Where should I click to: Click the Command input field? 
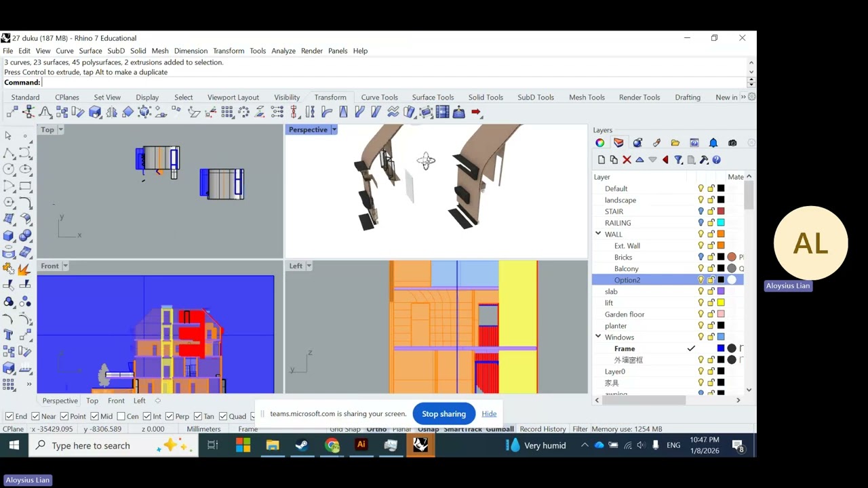tap(393, 82)
